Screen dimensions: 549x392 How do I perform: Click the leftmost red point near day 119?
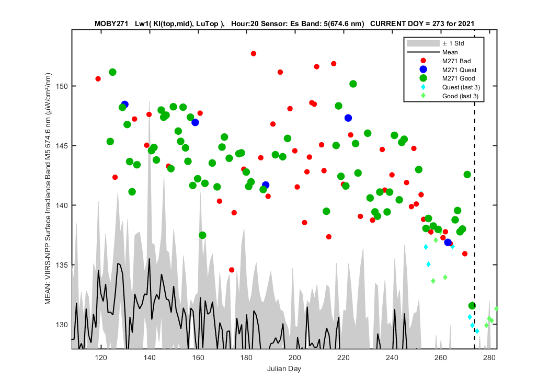[x=98, y=79]
